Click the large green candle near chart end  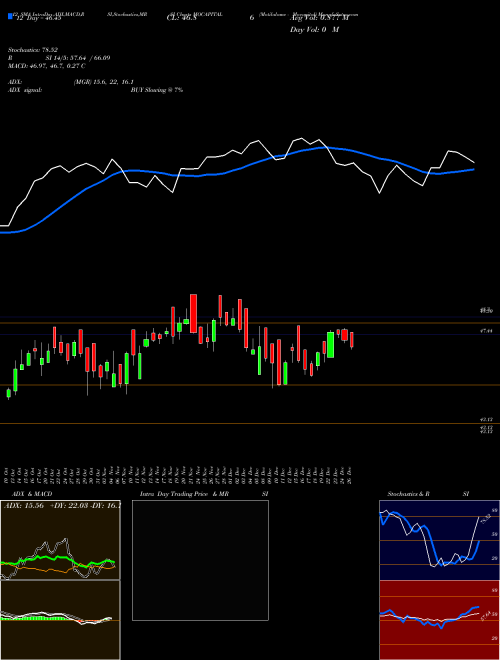(x=331, y=345)
